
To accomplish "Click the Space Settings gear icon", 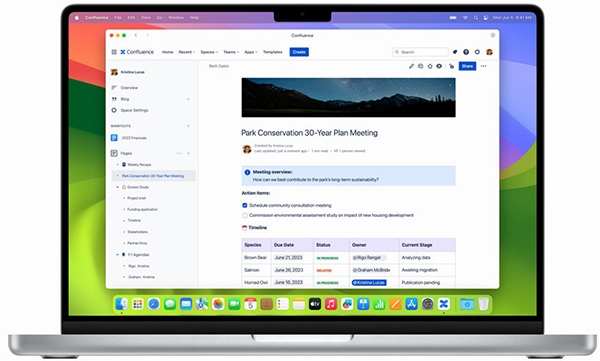I will [x=114, y=110].
